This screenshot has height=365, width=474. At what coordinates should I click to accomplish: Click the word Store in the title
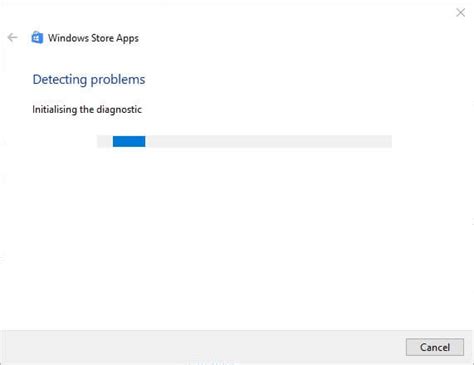click(x=102, y=38)
